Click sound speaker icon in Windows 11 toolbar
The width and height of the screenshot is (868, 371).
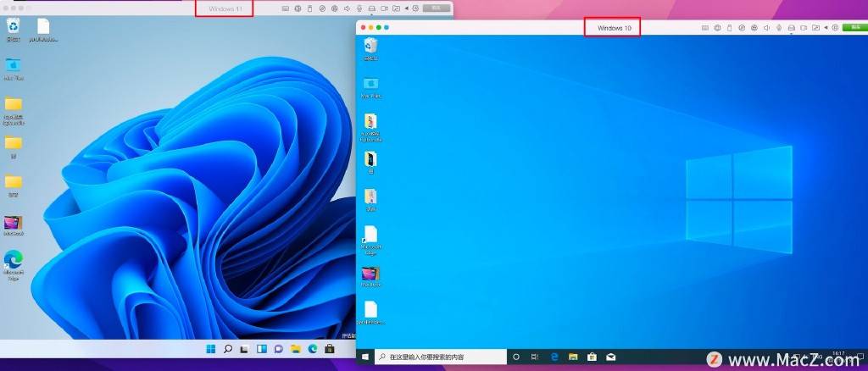[347, 8]
